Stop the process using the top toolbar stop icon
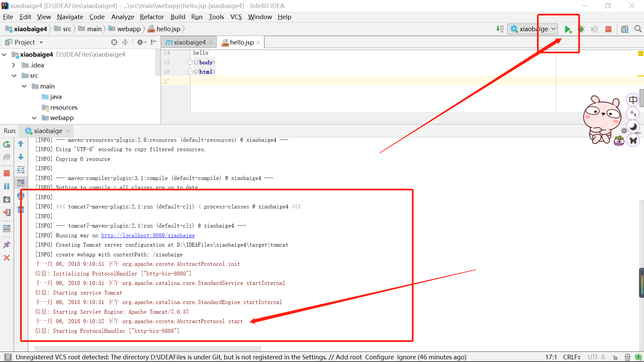644x362 pixels. click(x=608, y=29)
